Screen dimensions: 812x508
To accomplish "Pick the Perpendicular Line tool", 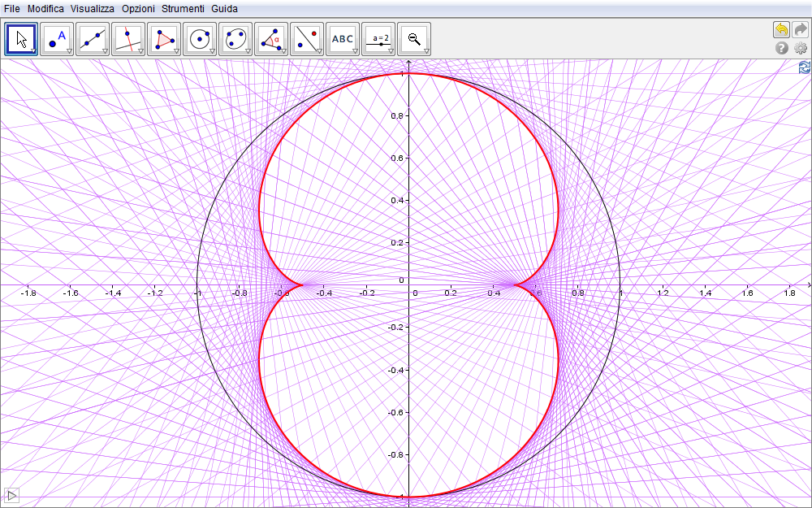I will (129, 38).
